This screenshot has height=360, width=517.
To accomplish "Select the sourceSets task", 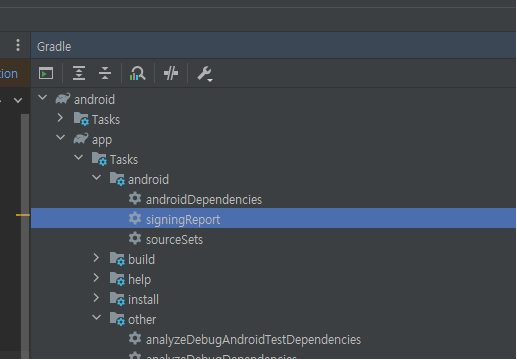I will (174, 240).
